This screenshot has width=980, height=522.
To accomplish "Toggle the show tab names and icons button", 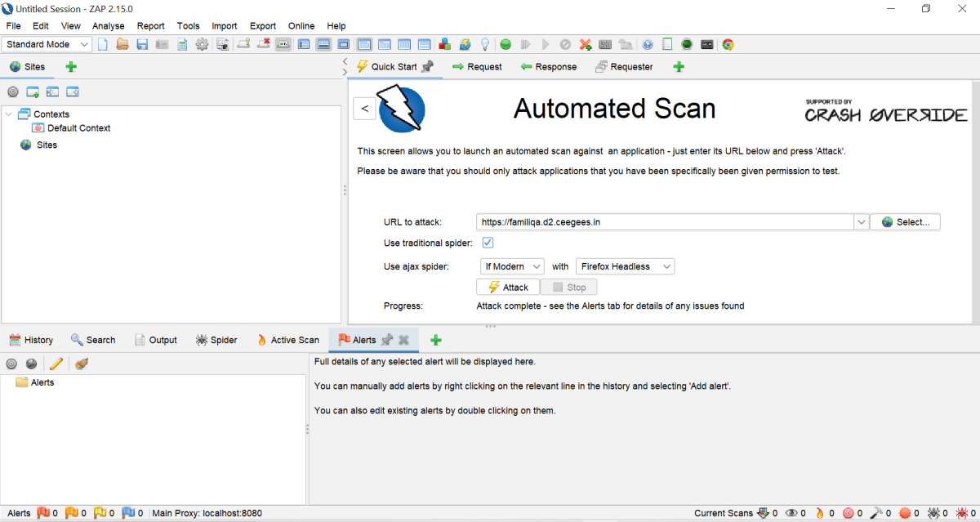I will 283,44.
